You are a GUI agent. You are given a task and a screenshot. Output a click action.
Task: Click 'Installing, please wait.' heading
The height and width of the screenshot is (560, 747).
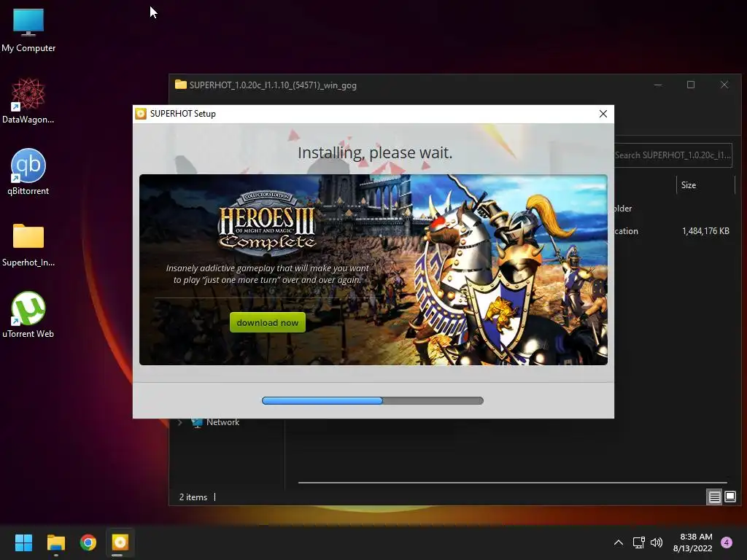[375, 153]
